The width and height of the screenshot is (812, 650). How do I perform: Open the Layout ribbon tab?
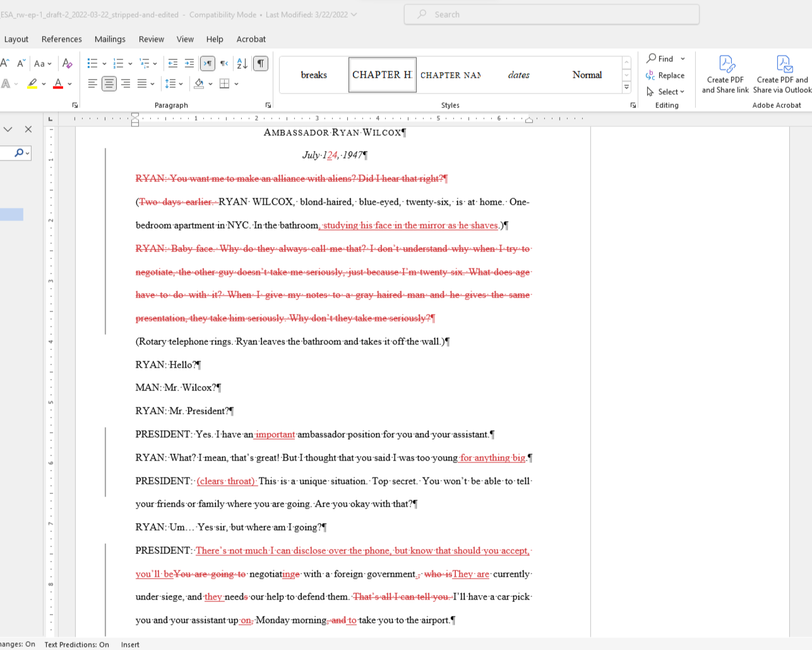pyautogui.click(x=16, y=39)
